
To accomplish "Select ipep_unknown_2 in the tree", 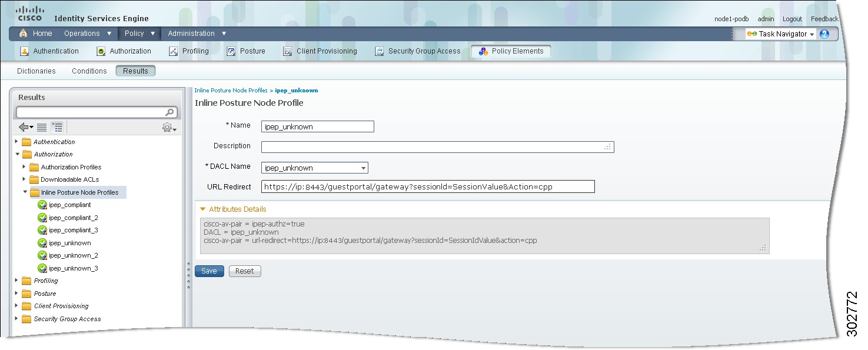I will pos(74,256).
